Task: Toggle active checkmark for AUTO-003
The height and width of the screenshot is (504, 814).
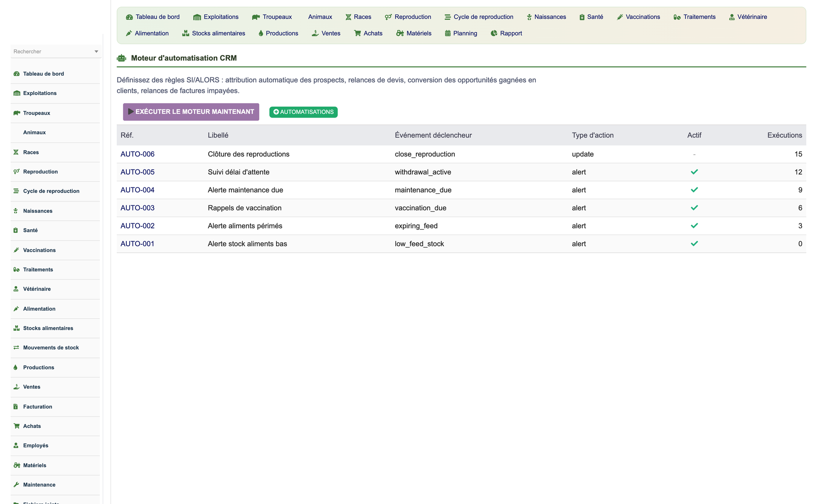Action: click(694, 208)
